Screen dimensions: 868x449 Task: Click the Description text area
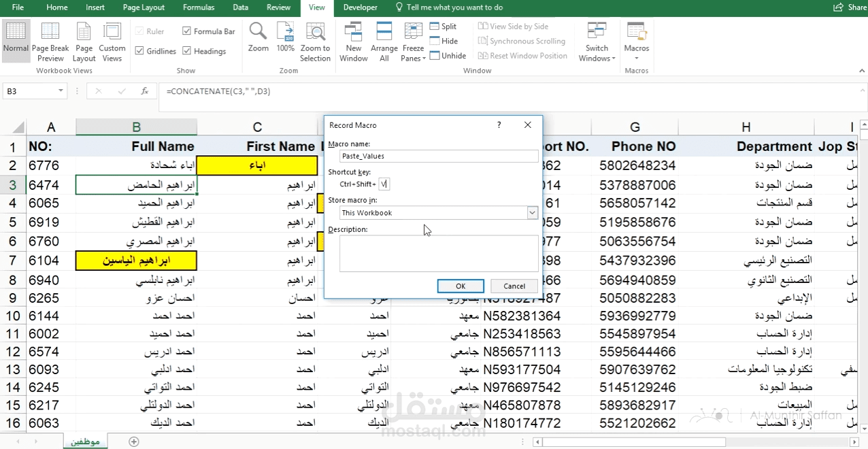(439, 254)
